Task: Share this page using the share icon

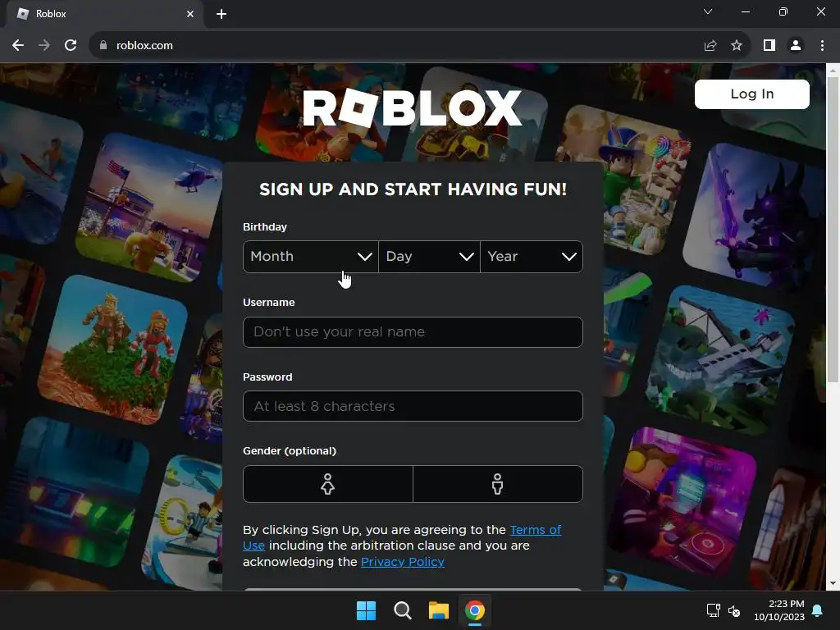Action: 710,46
